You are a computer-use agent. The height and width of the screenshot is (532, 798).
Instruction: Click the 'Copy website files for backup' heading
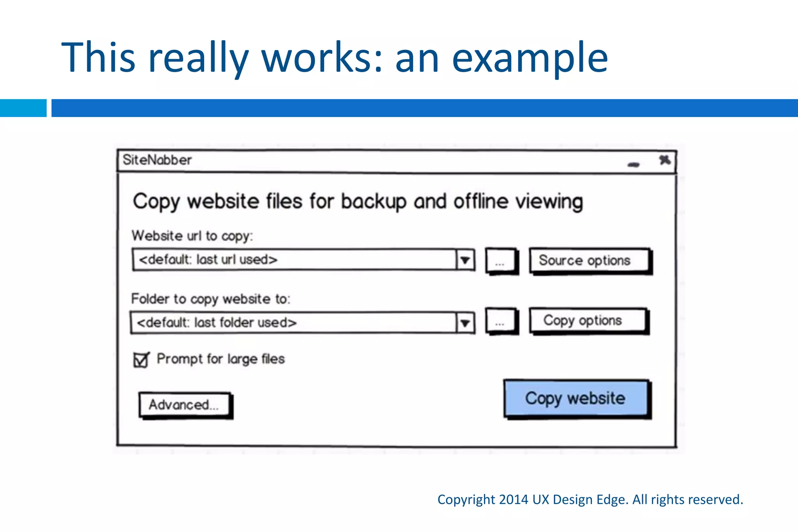click(358, 202)
